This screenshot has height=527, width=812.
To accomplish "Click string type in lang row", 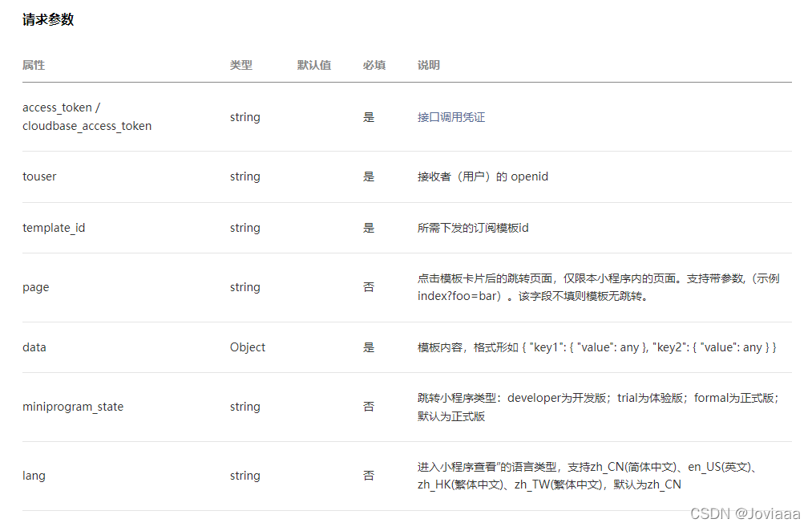I will tap(245, 476).
